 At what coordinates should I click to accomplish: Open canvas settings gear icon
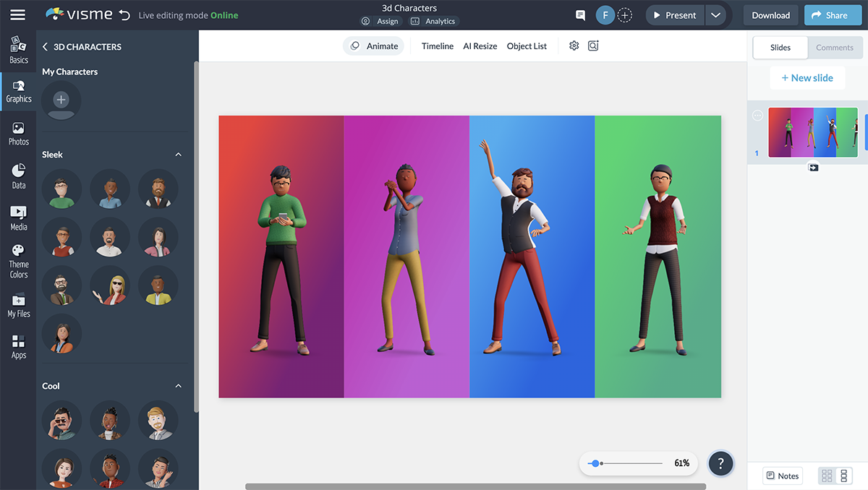pyautogui.click(x=574, y=46)
